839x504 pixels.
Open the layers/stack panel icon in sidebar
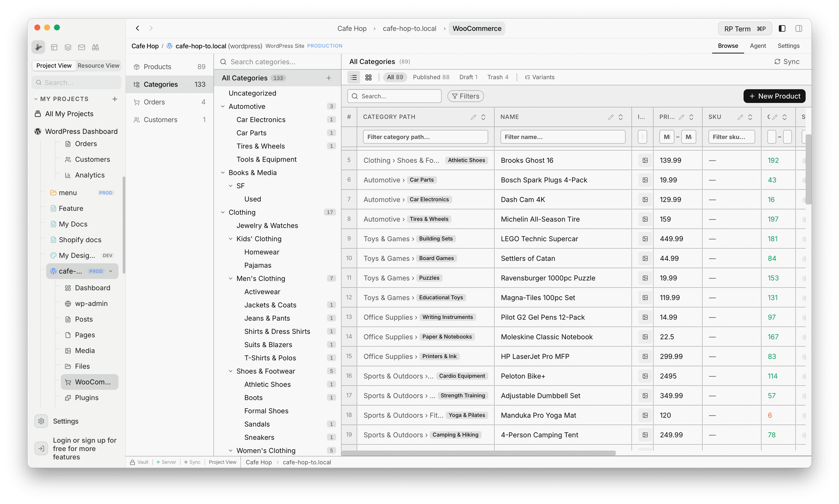pyautogui.click(x=68, y=47)
